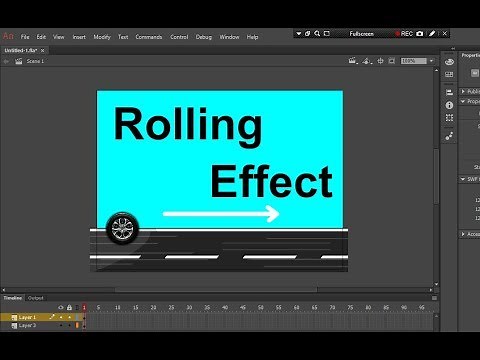Image resolution: width=480 pixels, height=360 pixels.
Task: Switch to the Timeline tab
Action: click(13, 298)
